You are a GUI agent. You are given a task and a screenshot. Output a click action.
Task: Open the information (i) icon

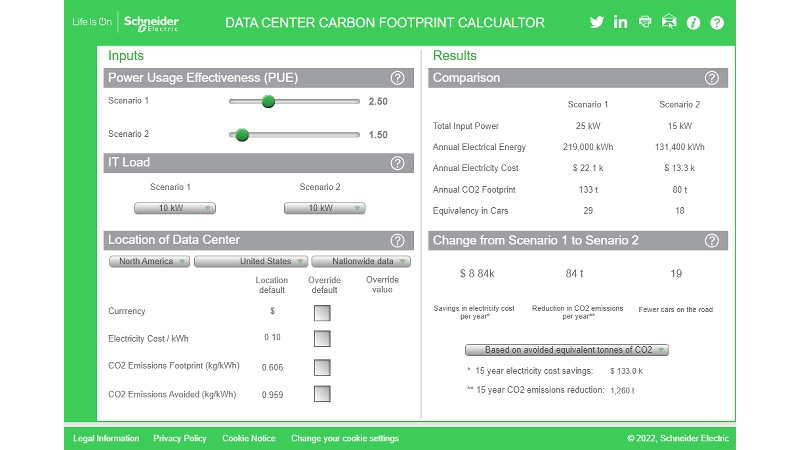coord(693,23)
